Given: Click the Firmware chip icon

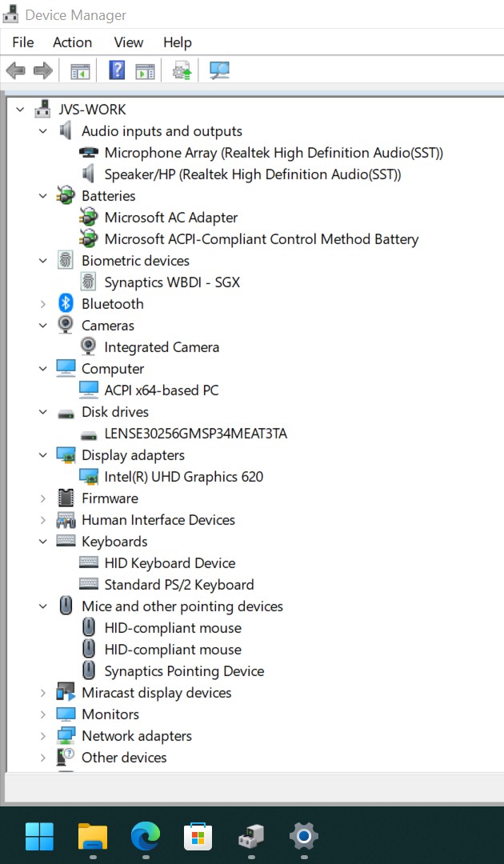Looking at the screenshot, I should click(x=66, y=498).
